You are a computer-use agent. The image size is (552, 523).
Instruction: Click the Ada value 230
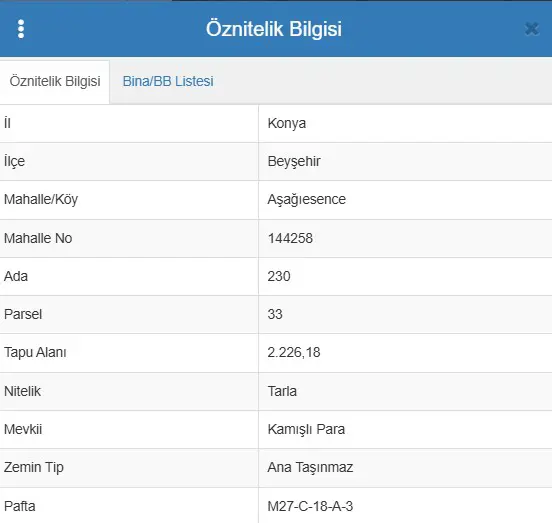click(x=279, y=276)
